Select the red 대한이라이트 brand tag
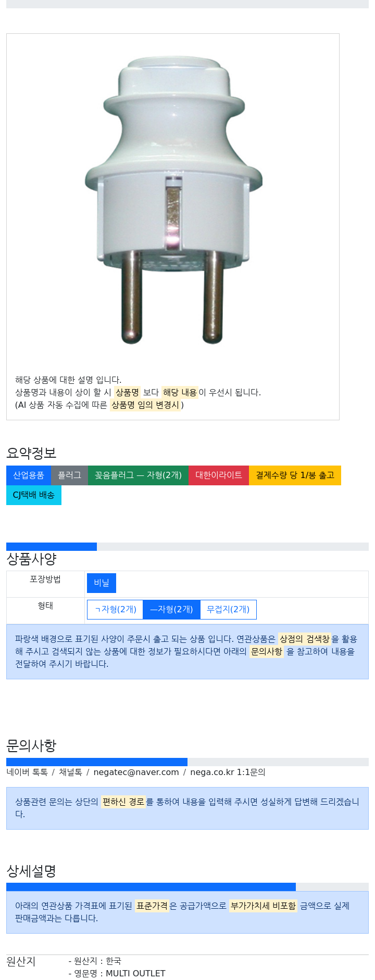 pyautogui.click(x=219, y=475)
